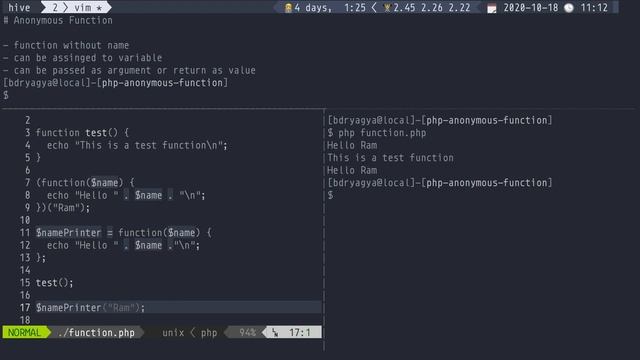
Task: Click line number 2 in vim gutter
Action: click(27, 120)
